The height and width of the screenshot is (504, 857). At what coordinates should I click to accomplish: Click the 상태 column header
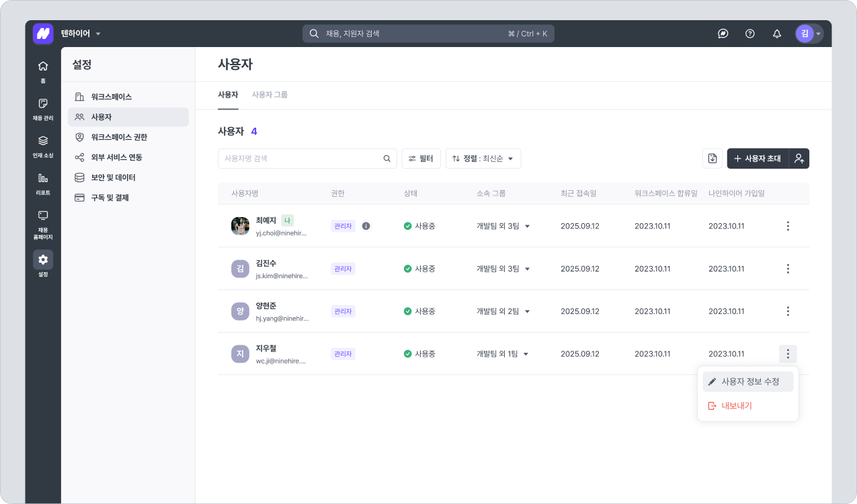(x=410, y=194)
